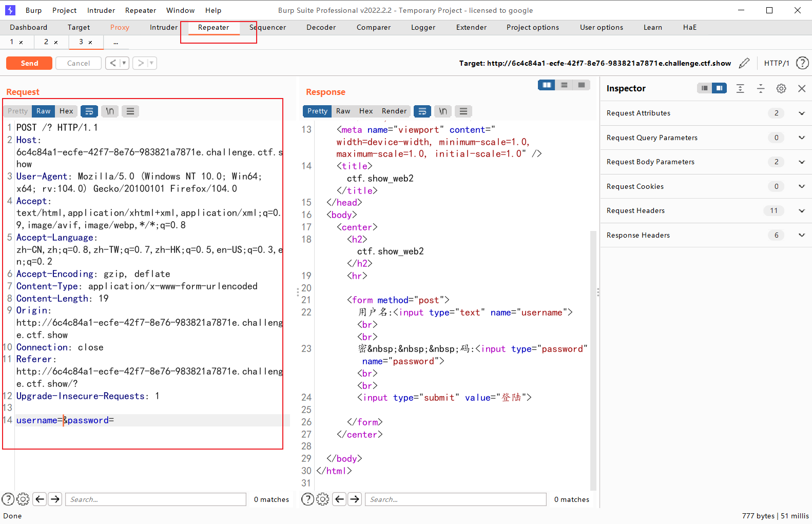
Task: Open help for Response search bar
Action: point(307,499)
